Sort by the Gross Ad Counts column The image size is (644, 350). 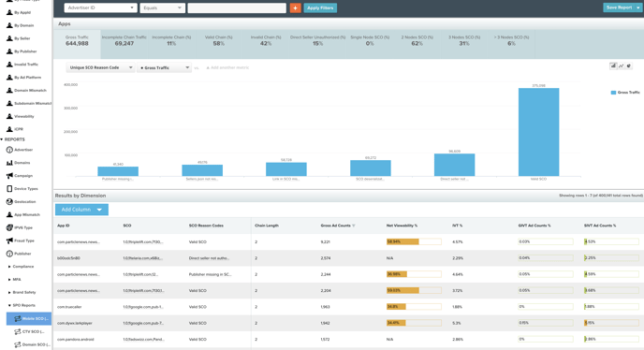click(x=338, y=226)
